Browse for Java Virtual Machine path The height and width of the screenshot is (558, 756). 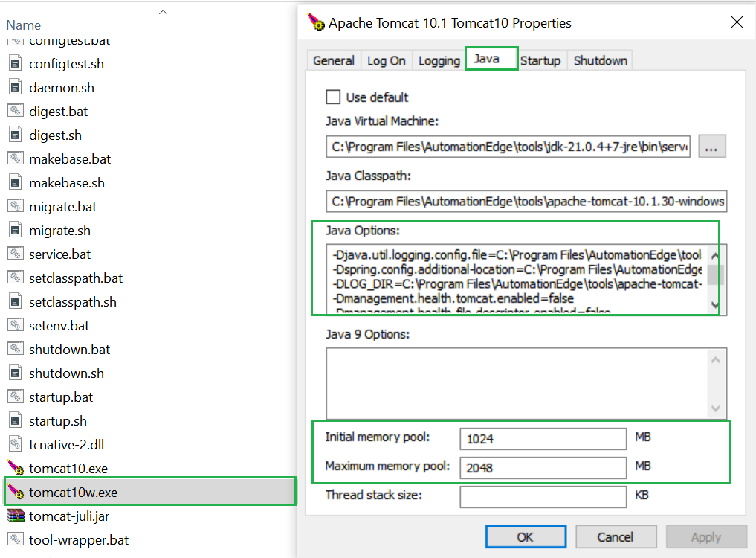pyautogui.click(x=711, y=147)
